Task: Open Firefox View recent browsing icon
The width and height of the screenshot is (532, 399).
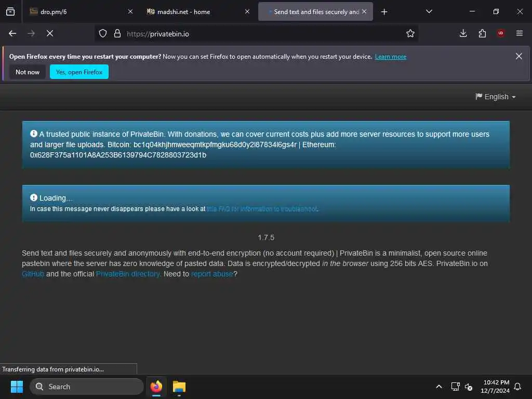Action: click(x=10, y=11)
